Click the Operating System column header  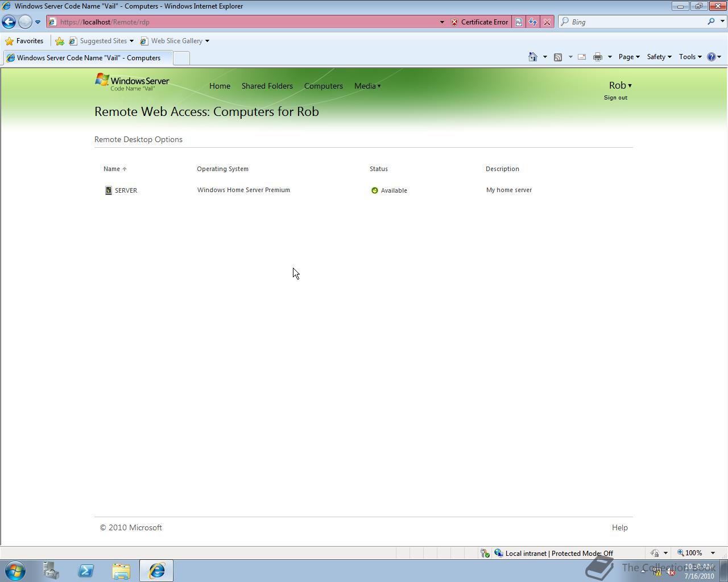pyautogui.click(x=222, y=169)
